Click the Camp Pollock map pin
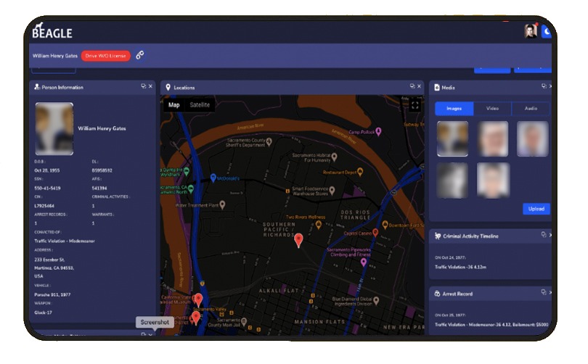588x364 pixels. (378, 131)
